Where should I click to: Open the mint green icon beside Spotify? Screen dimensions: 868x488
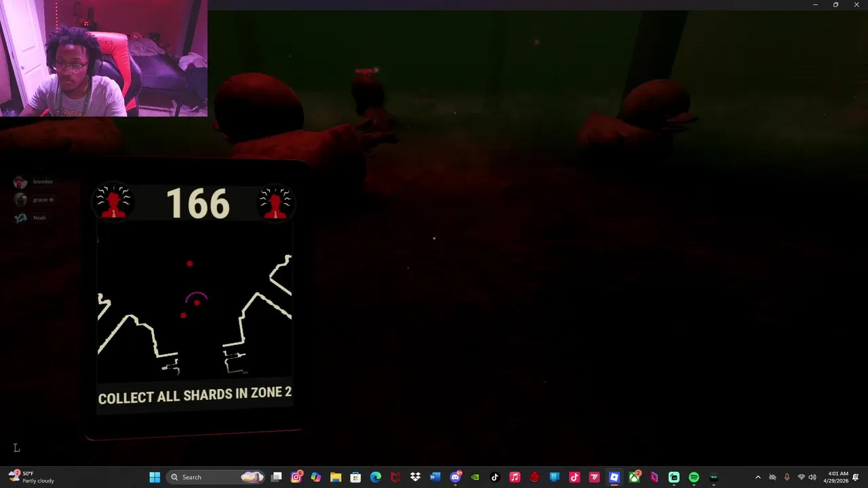(674, 477)
